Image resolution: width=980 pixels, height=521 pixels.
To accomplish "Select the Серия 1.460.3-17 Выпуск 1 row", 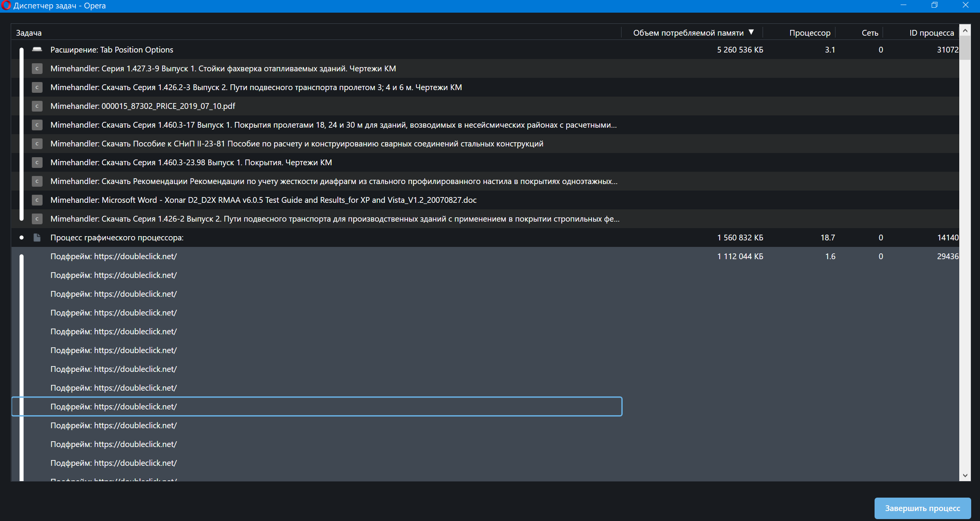I will coord(485,125).
